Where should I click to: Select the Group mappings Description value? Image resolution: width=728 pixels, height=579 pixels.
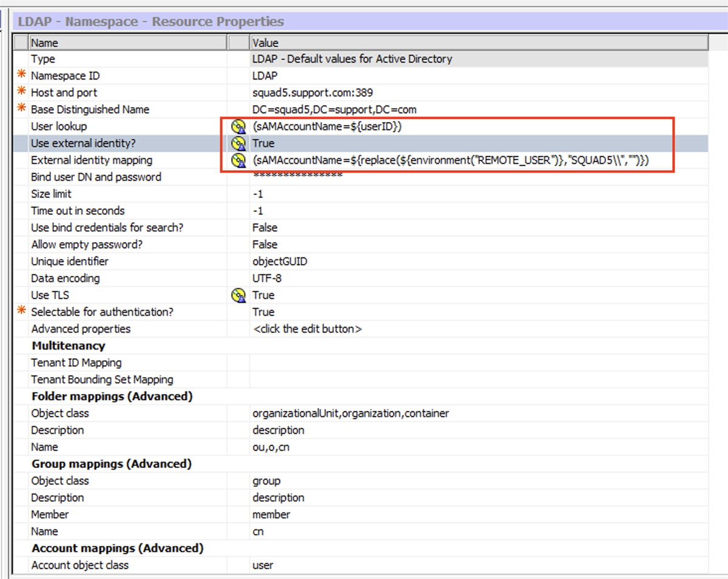tap(278, 498)
